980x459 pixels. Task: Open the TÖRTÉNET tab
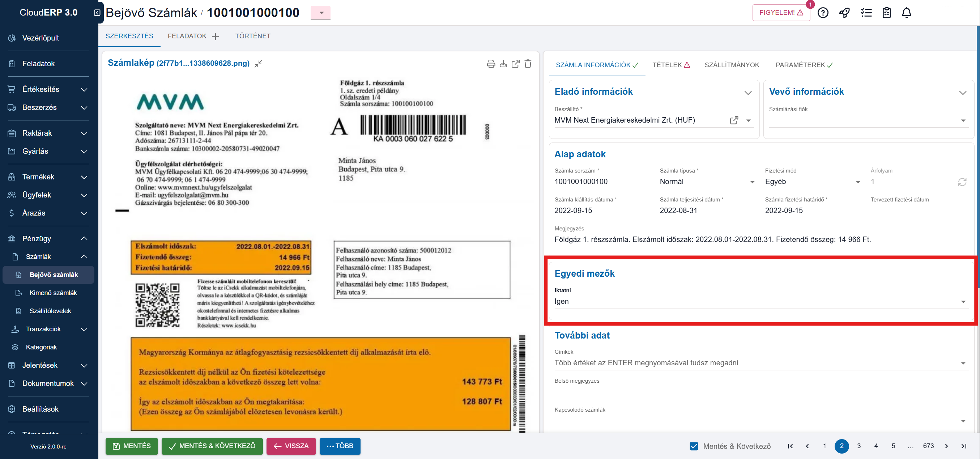(x=253, y=36)
